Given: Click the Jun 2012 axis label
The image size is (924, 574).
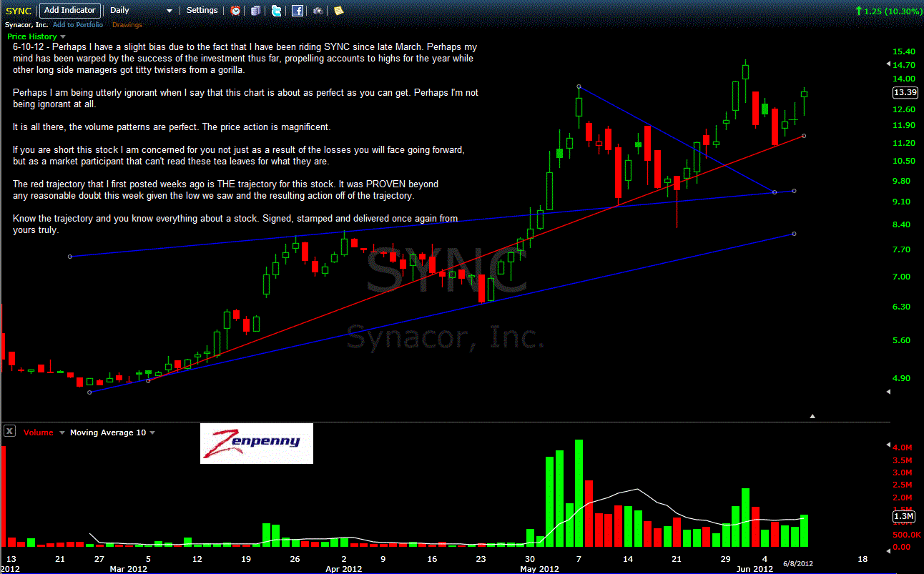Looking at the screenshot, I should click(755, 569).
